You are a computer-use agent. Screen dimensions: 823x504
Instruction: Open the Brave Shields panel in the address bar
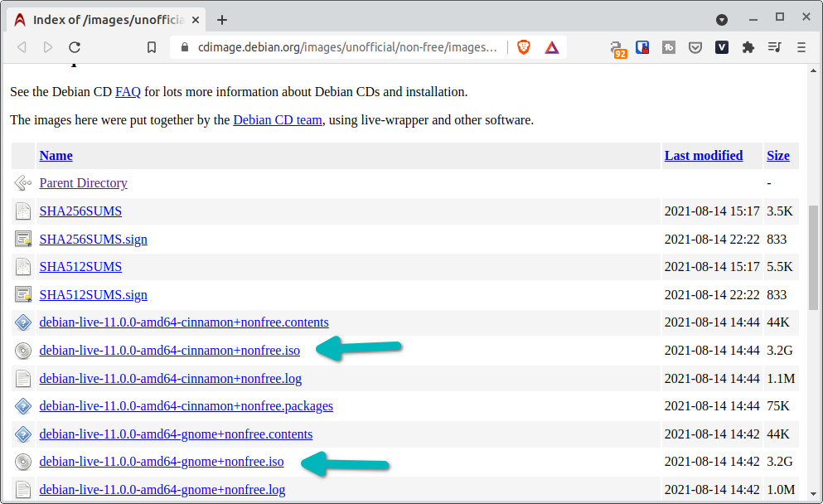point(524,47)
